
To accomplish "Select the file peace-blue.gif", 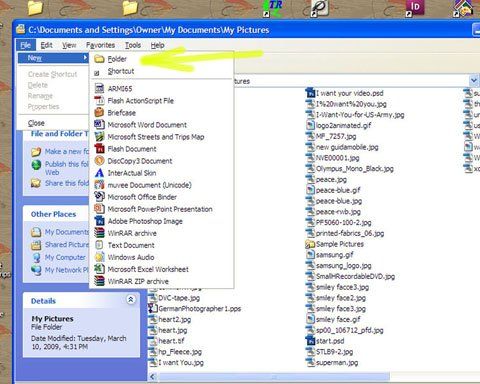I will pyautogui.click(x=333, y=190).
